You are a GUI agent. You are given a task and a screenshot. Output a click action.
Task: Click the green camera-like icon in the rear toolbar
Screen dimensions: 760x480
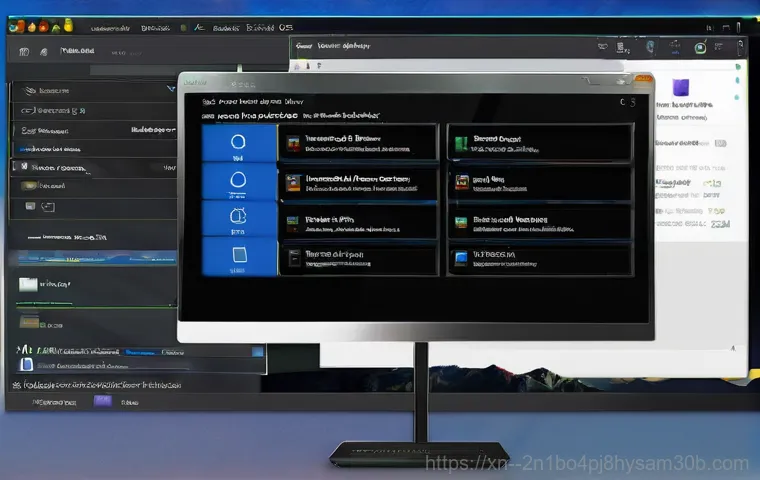tap(700, 48)
